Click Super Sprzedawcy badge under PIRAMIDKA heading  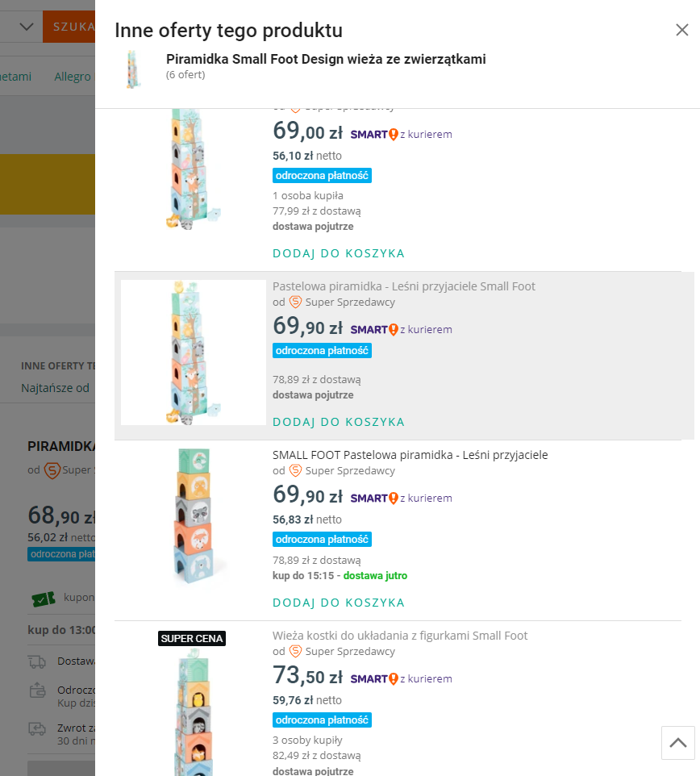click(52, 469)
